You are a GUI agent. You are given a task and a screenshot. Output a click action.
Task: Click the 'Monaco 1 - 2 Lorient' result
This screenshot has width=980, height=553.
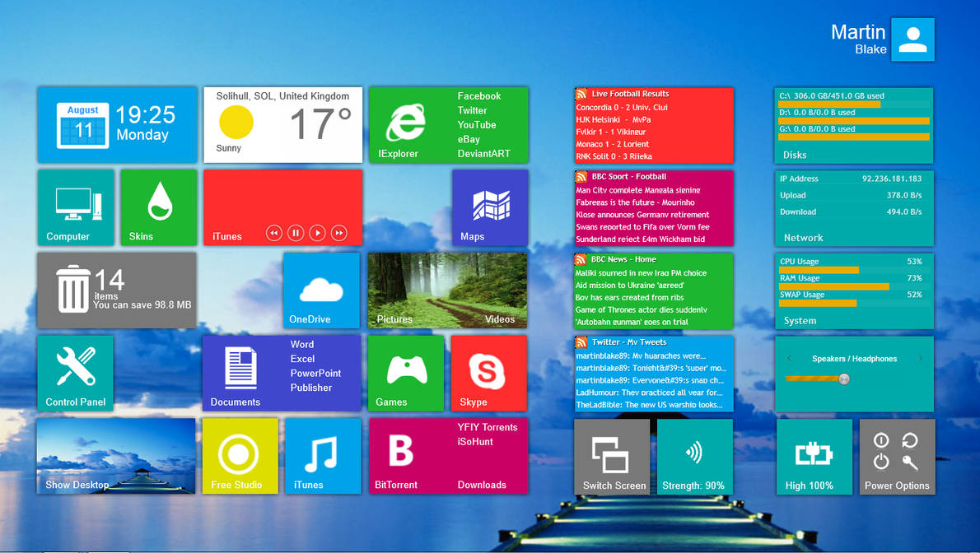click(613, 144)
